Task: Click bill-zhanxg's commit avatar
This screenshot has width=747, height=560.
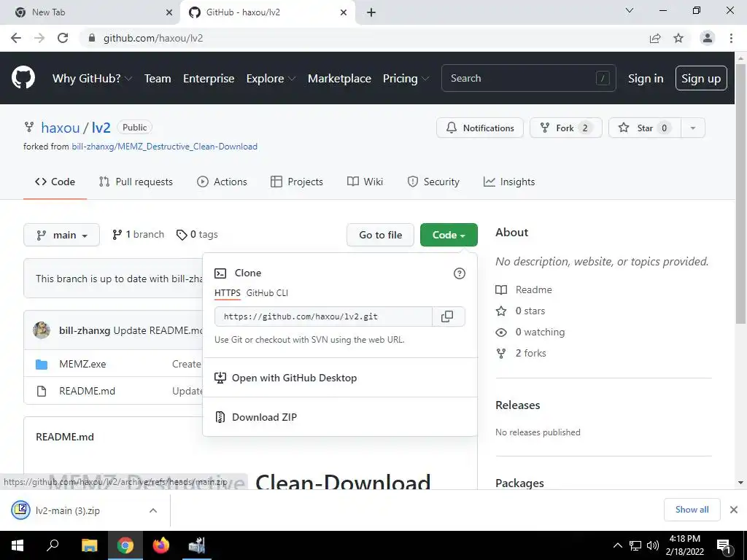Action: click(x=42, y=330)
